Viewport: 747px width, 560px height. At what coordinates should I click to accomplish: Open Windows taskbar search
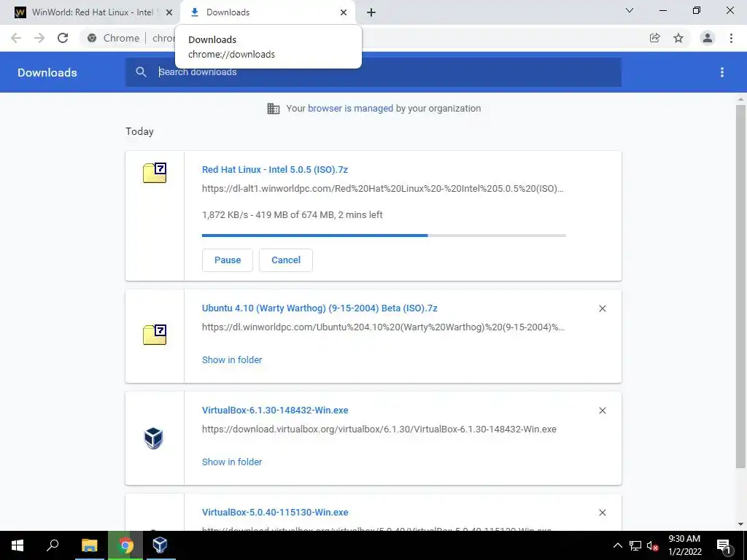pyautogui.click(x=53, y=545)
